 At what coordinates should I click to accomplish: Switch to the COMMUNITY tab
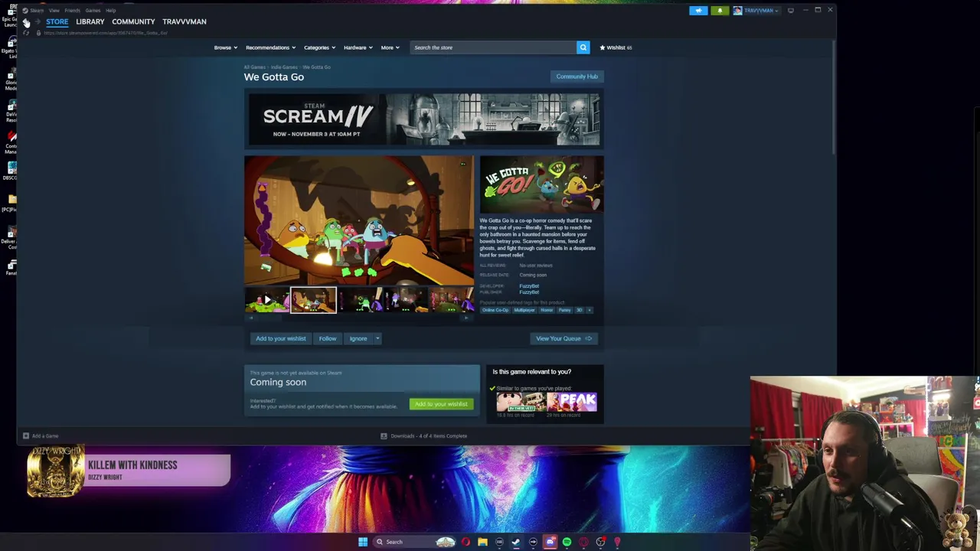tap(133, 21)
